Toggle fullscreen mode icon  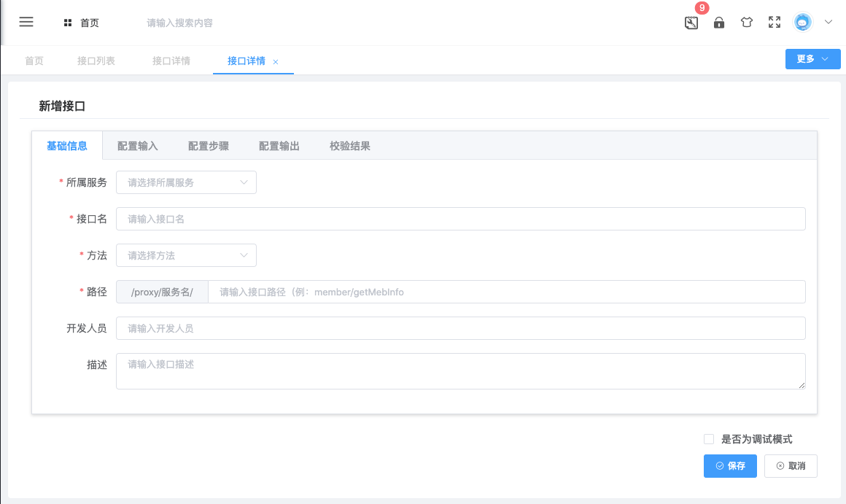(x=775, y=23)
